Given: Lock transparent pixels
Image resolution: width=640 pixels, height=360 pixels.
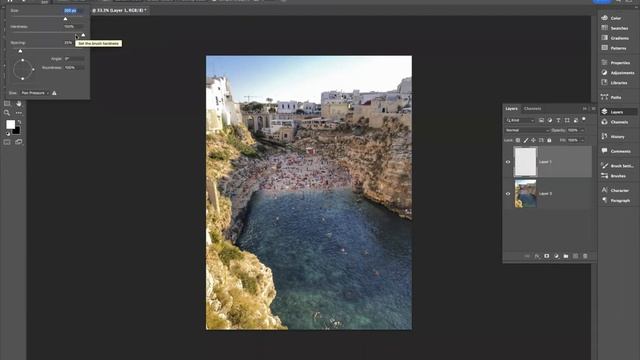Looking at the screenshot, I should click(518, 140).
